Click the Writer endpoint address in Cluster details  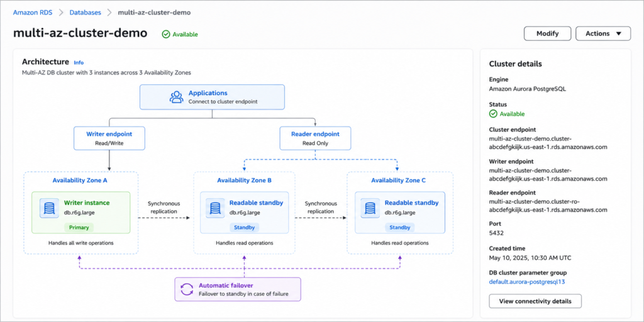pyautogui.click(x=548, y=175)
